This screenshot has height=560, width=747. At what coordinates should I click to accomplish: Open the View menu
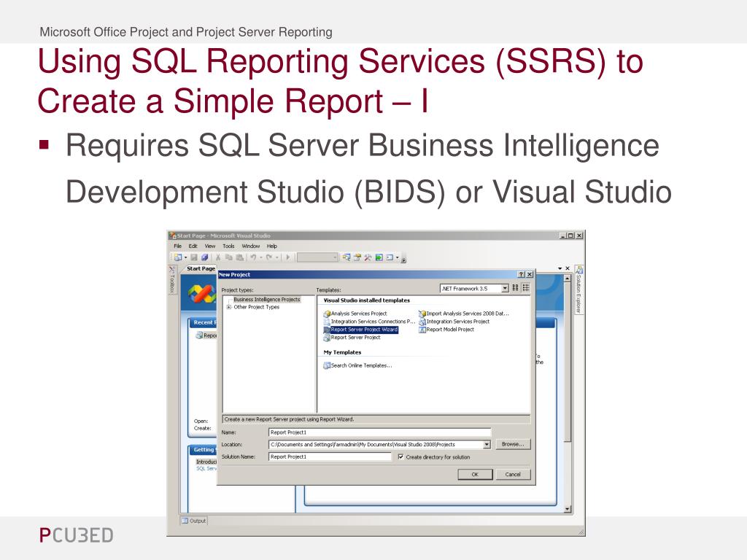pos(210,246)
